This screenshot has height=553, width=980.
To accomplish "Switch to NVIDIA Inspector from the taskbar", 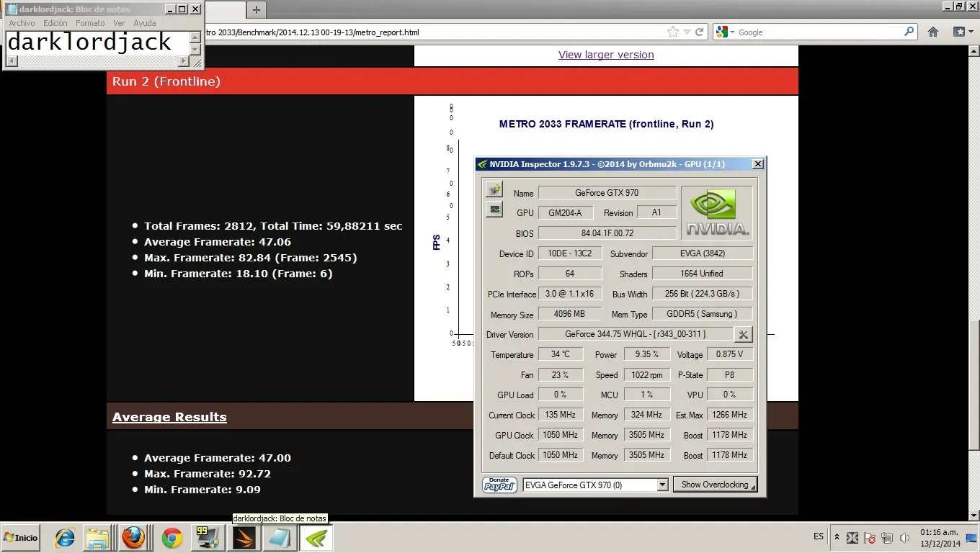I will (x=316, y=538).
